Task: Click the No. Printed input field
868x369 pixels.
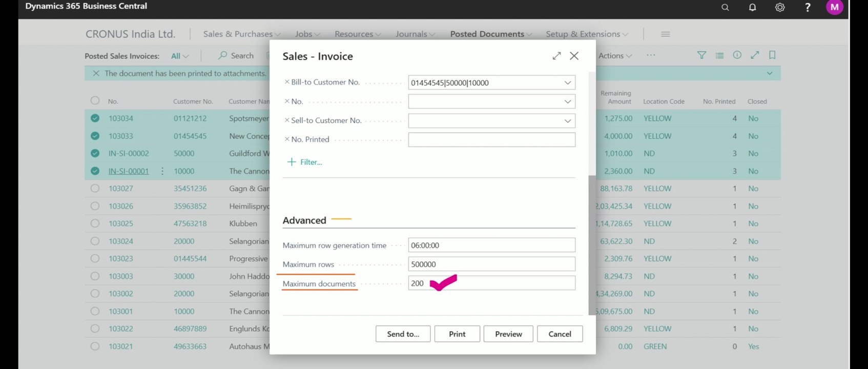Action: (491, 140)
